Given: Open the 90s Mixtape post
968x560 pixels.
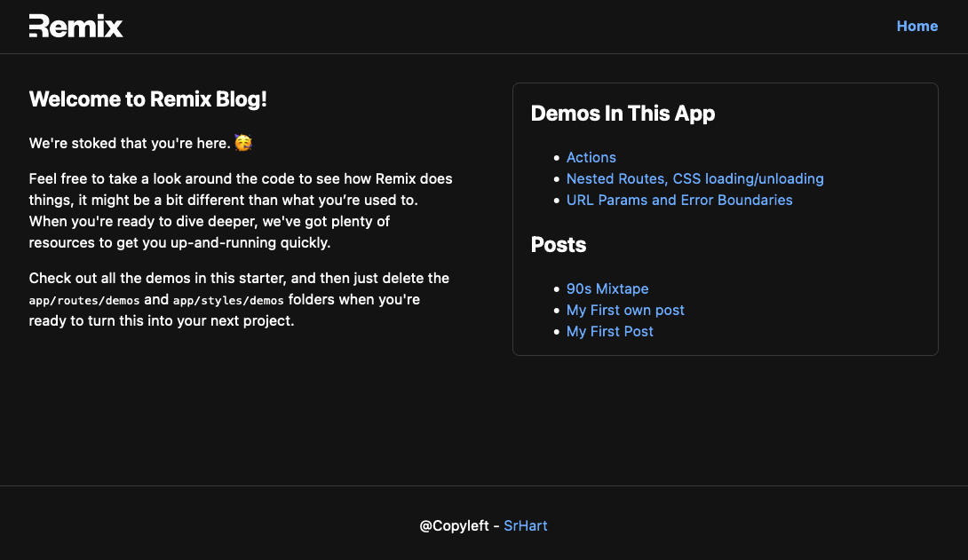Looking at the screenshot, I should pos(607,288).
